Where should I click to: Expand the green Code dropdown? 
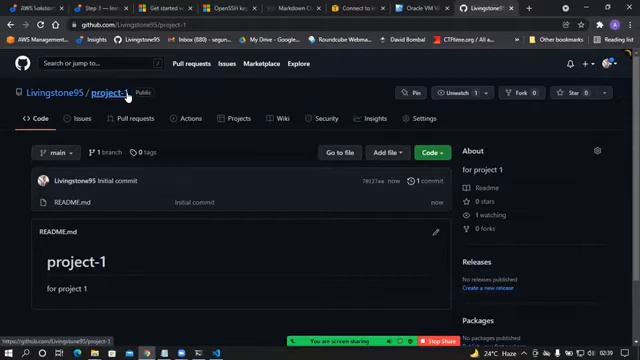click(433, 153)
